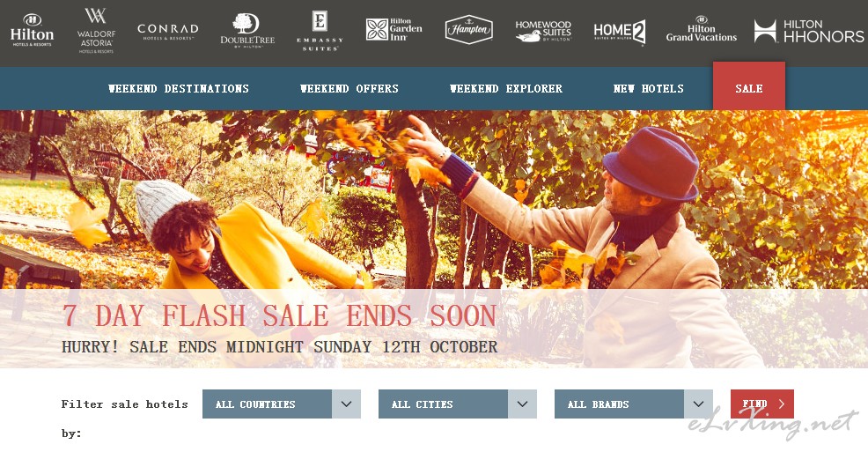Open the Hilton Hotels & Resorts logo
This screenshot has height=452, width=868.
pyautogui.click(x=32, y=30)
